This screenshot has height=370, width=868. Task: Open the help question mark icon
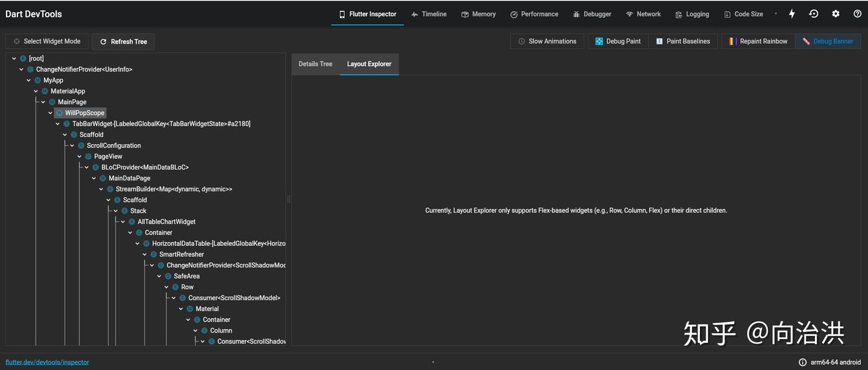857,14
